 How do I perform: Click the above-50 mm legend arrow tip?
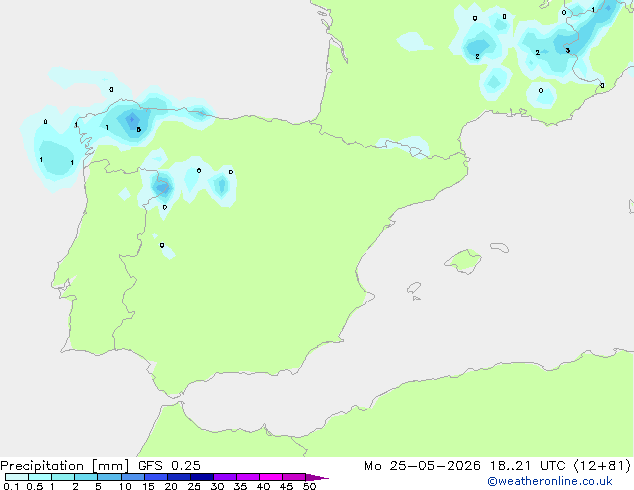click(x=317, y=477)
